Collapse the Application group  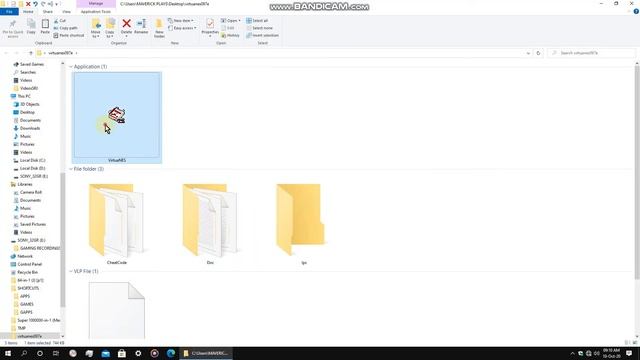coord(71,67)
